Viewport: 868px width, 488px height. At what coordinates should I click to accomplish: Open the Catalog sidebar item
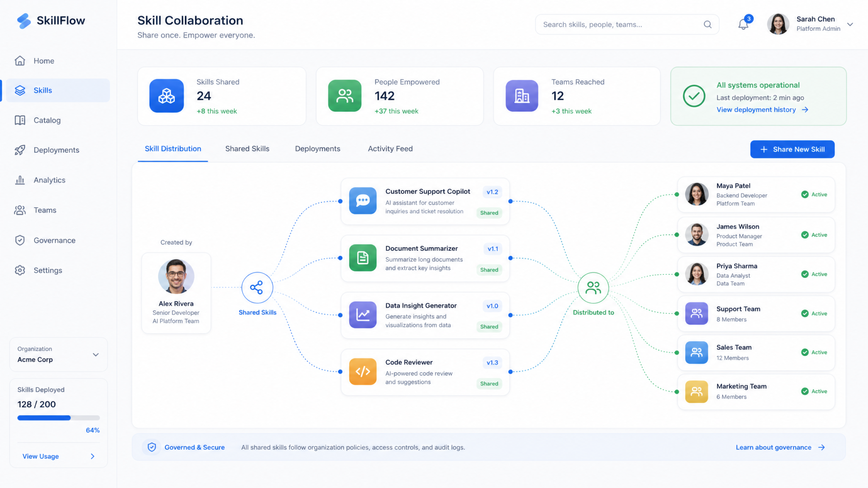tap(58, 120)
